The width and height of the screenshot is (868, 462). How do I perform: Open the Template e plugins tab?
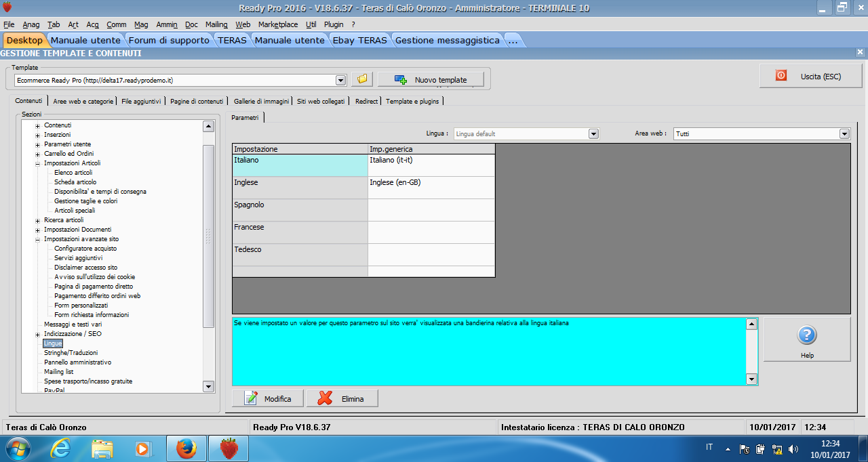click(412, 101)
